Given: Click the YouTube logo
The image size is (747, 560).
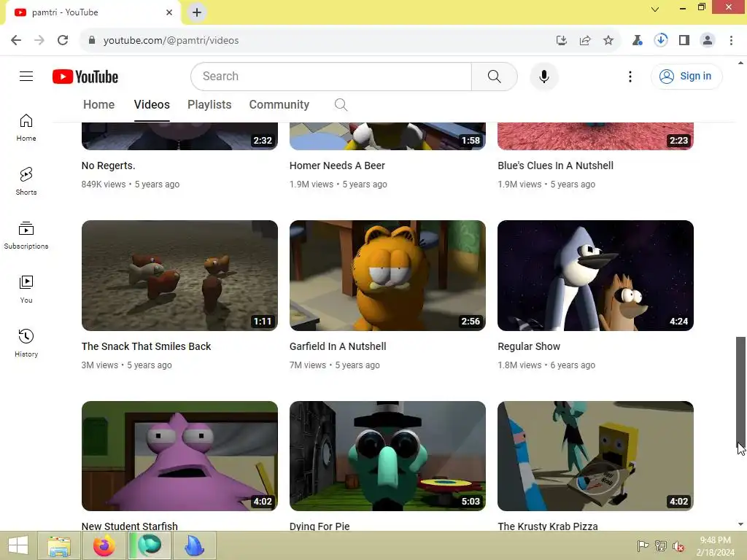Looking at the screenshot, I should pyautogui.click(x=85, y=77).
